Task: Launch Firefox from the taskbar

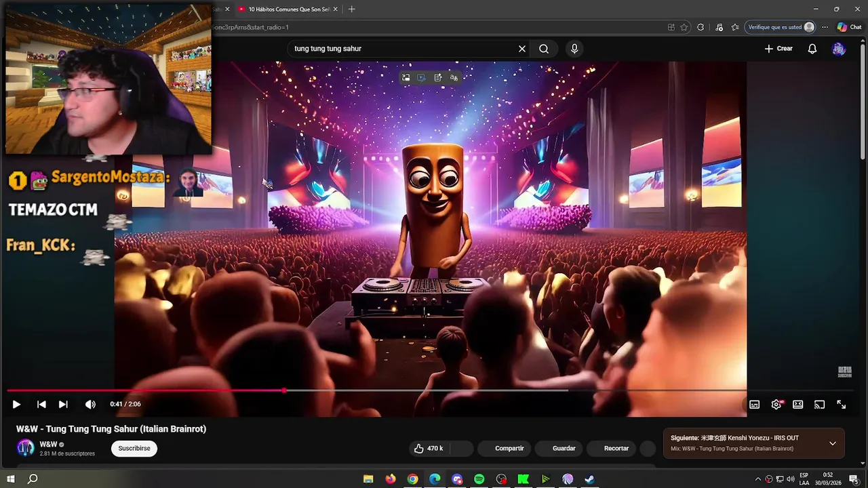Action: tap(391, 479)
